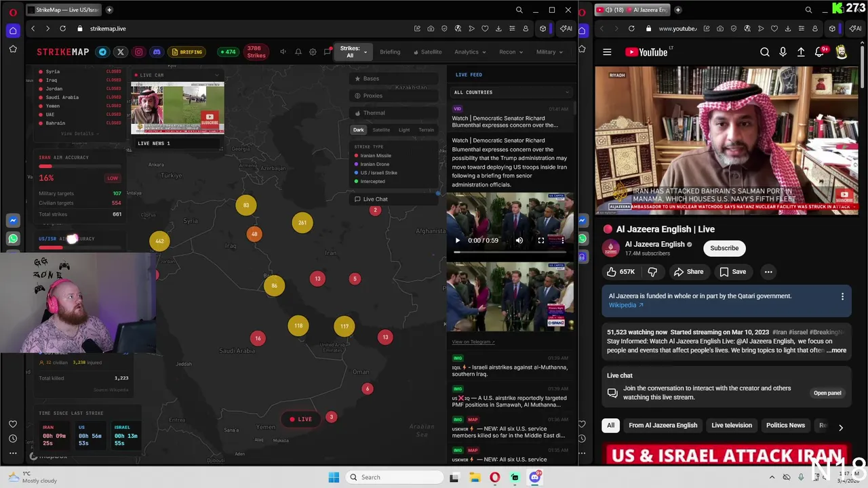Open StrikeMap Instagram icon

pyautogui.click(x=139, y=52)
